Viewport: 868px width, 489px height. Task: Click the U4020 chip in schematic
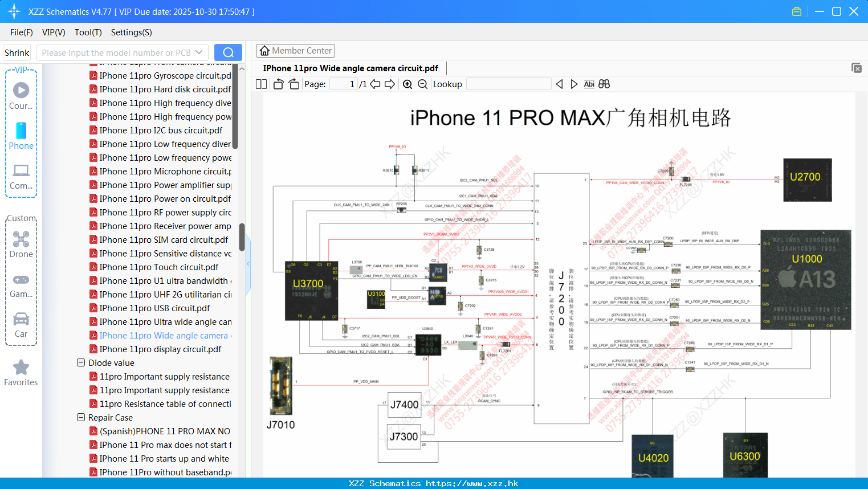[653, 457]
